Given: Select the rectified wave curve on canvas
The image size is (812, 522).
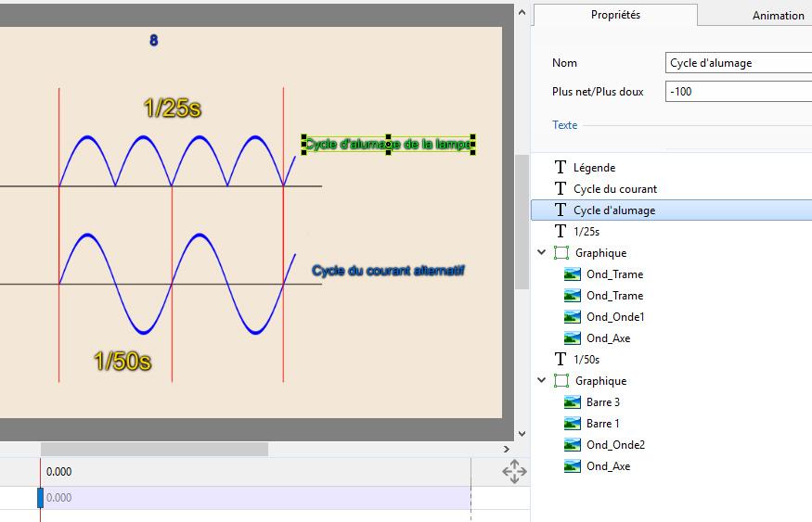Looking at the screenshot, I should coord(177,160).
